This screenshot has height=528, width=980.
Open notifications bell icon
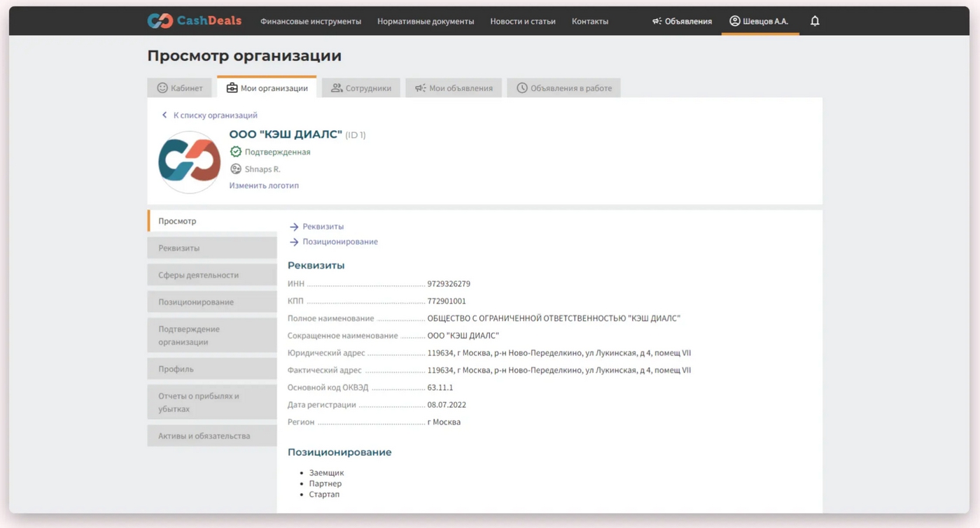815,21
